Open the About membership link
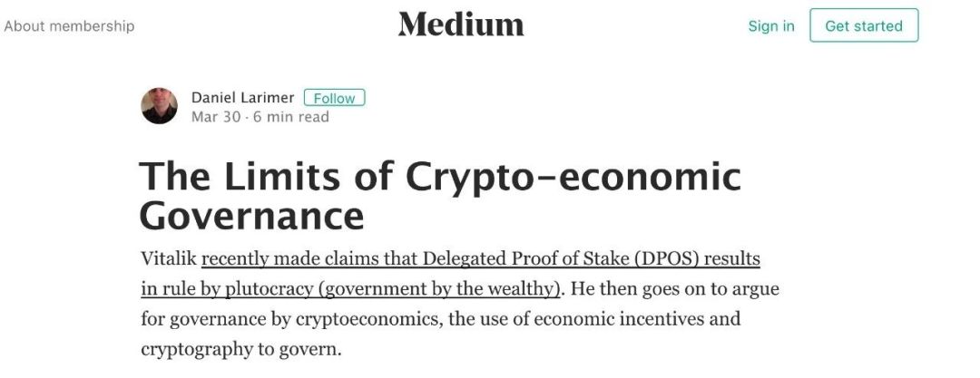 coord(69,26)
